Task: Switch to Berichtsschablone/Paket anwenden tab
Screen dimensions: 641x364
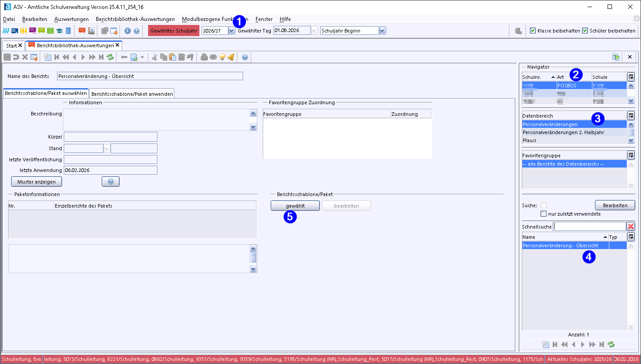Action: coord(132,94)
